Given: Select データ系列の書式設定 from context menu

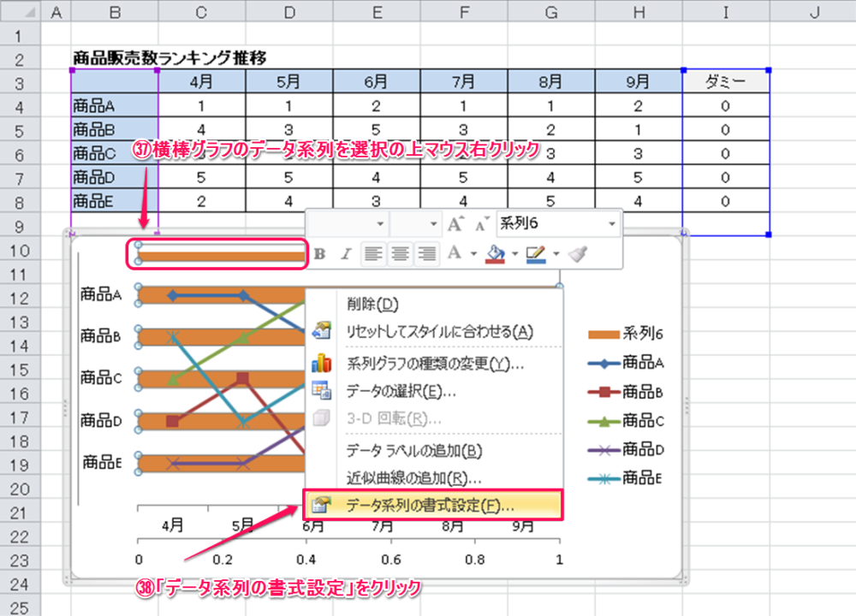Looking at the screenshot, I should pyautogui.click(x=430, y=505).
